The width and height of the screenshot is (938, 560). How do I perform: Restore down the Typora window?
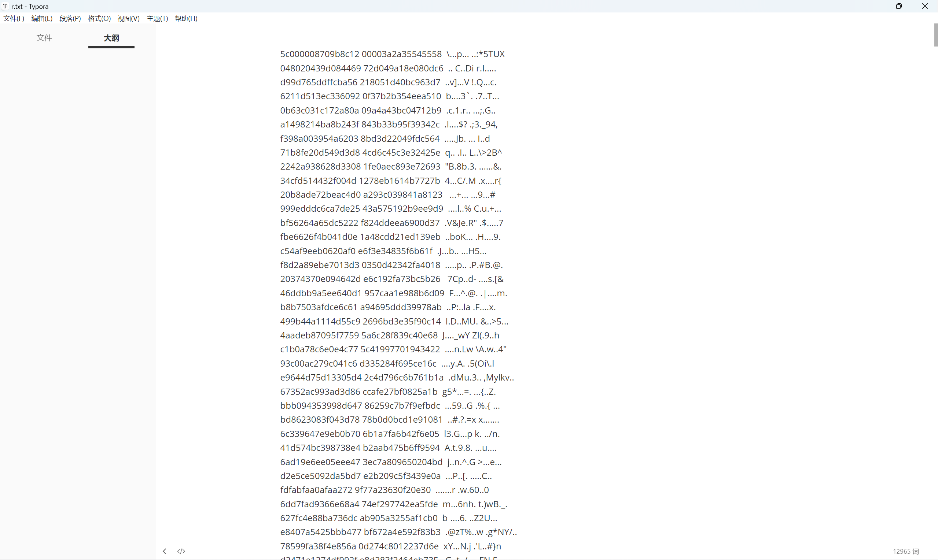899,6
